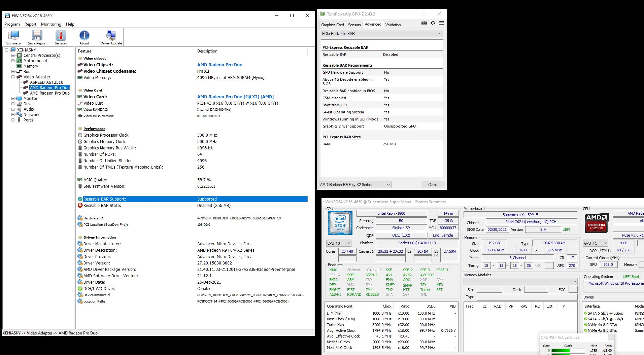Expand the Drives tree branch
This screenshot has height=355, width=644.
tap(13, 104)
